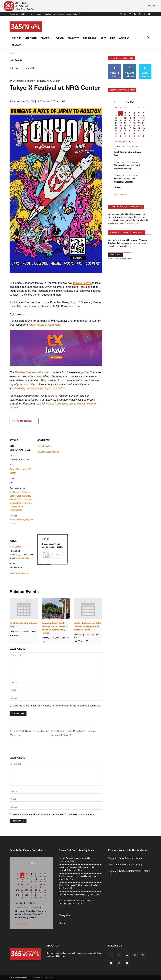Open LinkedIn icon in footer Follow Us
This screenshot has height=980, width=161.
[127, 955]
